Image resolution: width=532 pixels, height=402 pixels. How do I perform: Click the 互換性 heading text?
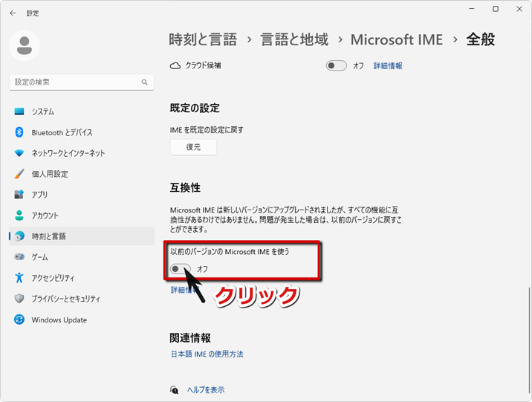[185, 187]
